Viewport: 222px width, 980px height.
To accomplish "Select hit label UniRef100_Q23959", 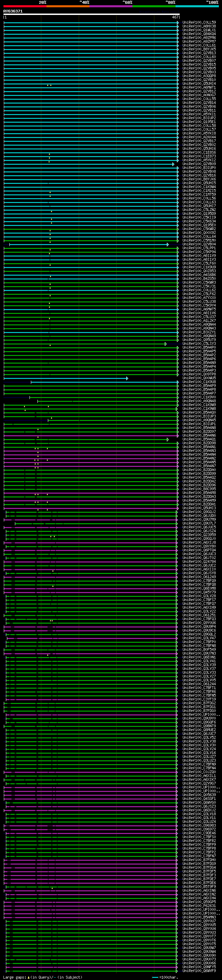I will click(x=199, y=535).
